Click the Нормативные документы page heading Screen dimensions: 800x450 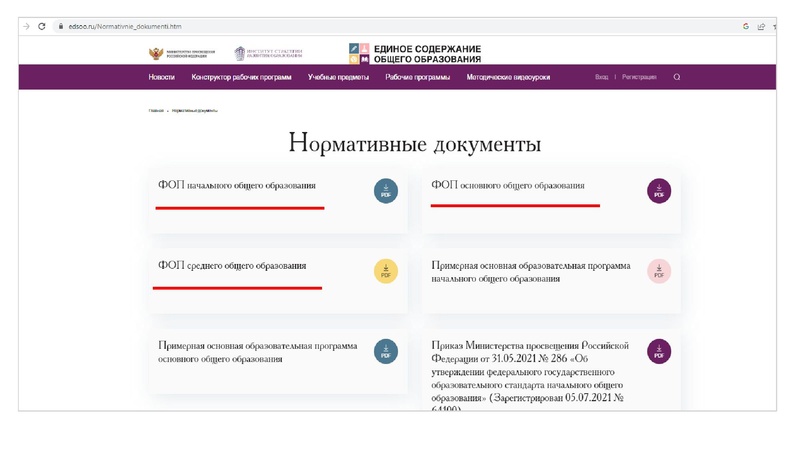pyautogui.click(x=414, y=142)
